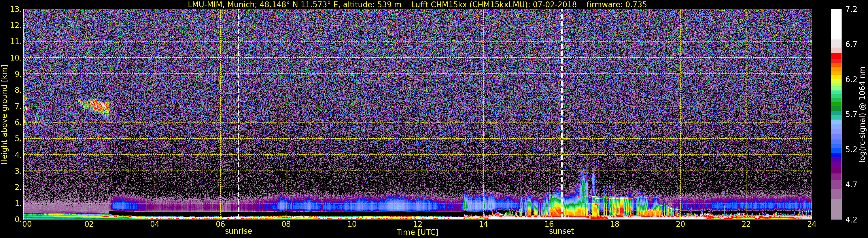Click the white top segment of the colorbar
Viewport: 868px width, 238px height.
[x=836, y=24]
